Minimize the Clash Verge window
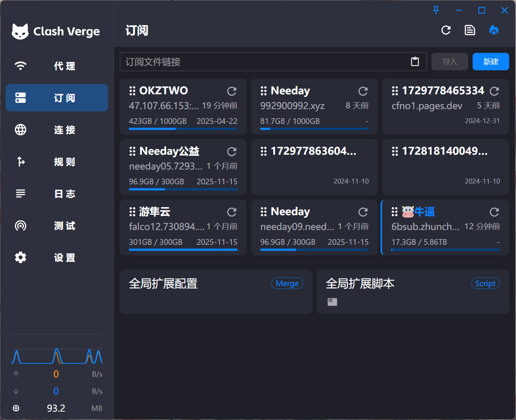516x420 pixels. (x=459, y=10)
